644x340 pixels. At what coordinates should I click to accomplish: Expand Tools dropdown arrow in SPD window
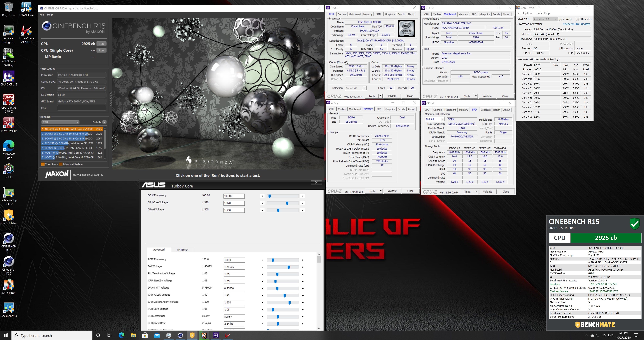tap(476, 192)
